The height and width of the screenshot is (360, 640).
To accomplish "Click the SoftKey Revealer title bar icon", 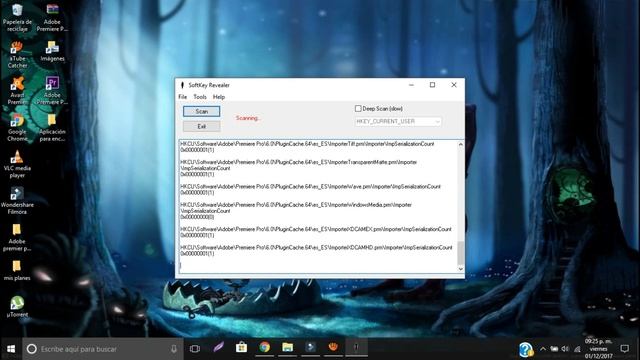I will pyautogui.click(x=182, y=85).
